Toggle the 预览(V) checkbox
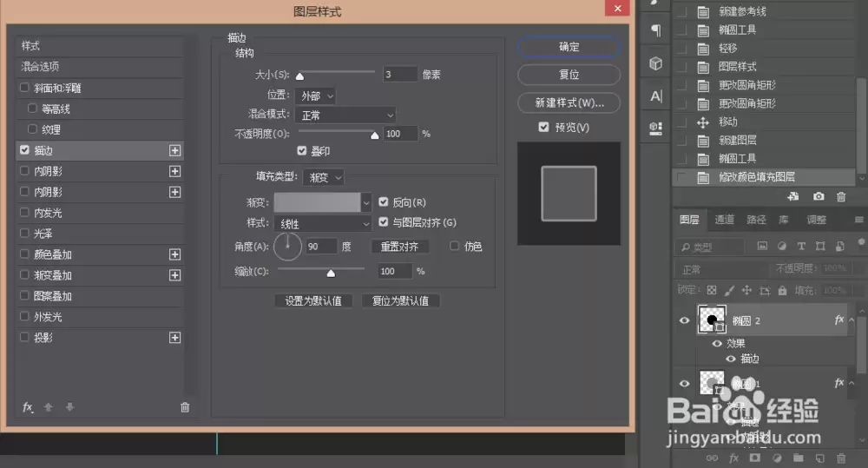Viewport: 868px width, 468px height. point(543,128)
